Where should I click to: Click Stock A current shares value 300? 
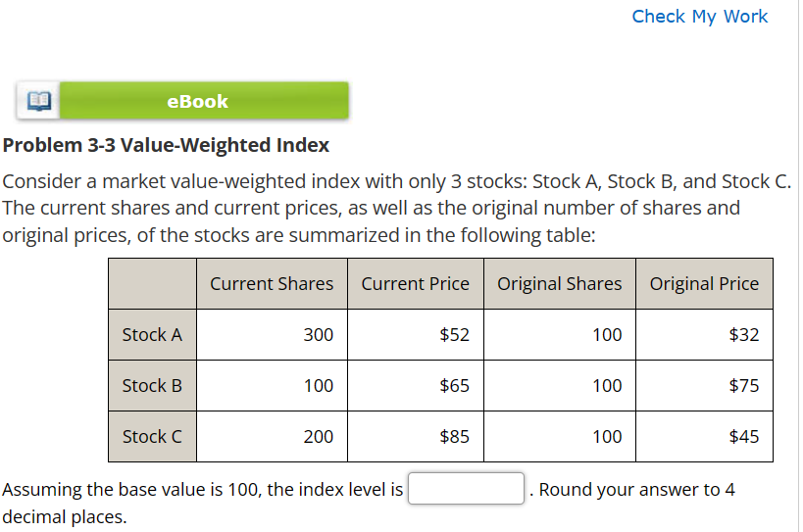(318, 335)
